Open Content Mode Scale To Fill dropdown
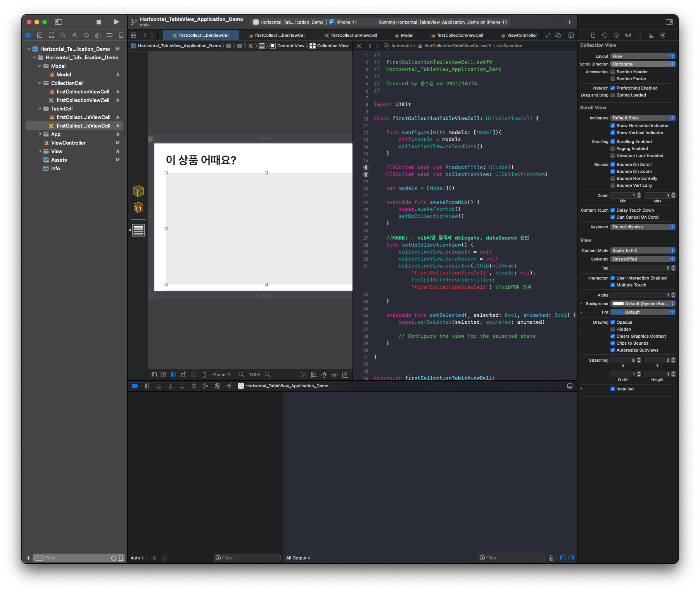Viewport: 700px width, 592px height. (643, 250)
